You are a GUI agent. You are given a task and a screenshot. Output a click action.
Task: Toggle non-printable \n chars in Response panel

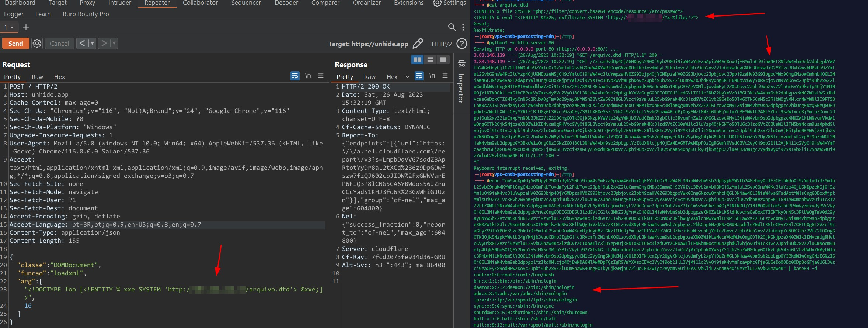[x=432, y=76]
